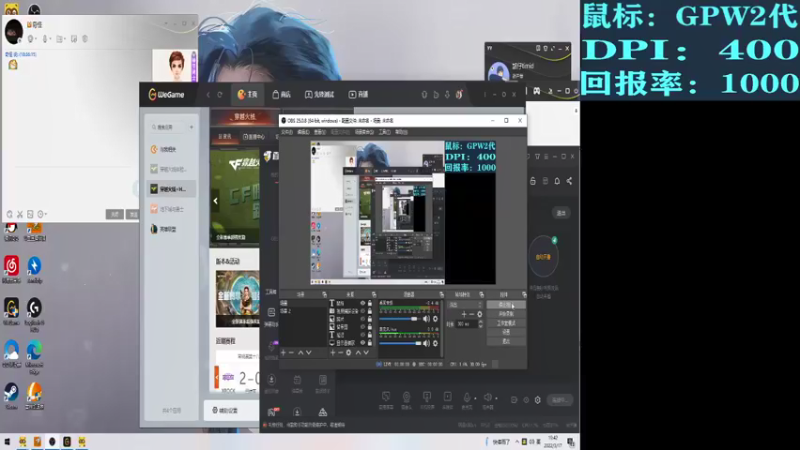Screen dimensions: 800x450
Task: Open the OBS File menu (文件)
Action: pyautogui.click(x=287, y=132)
